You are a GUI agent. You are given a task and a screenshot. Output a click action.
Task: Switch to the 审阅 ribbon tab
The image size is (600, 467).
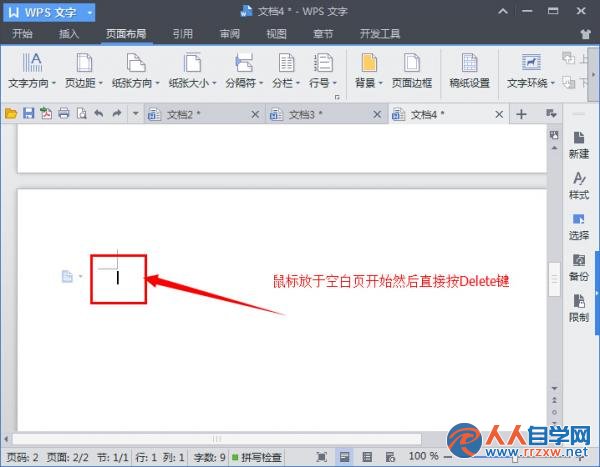point(230,34)
